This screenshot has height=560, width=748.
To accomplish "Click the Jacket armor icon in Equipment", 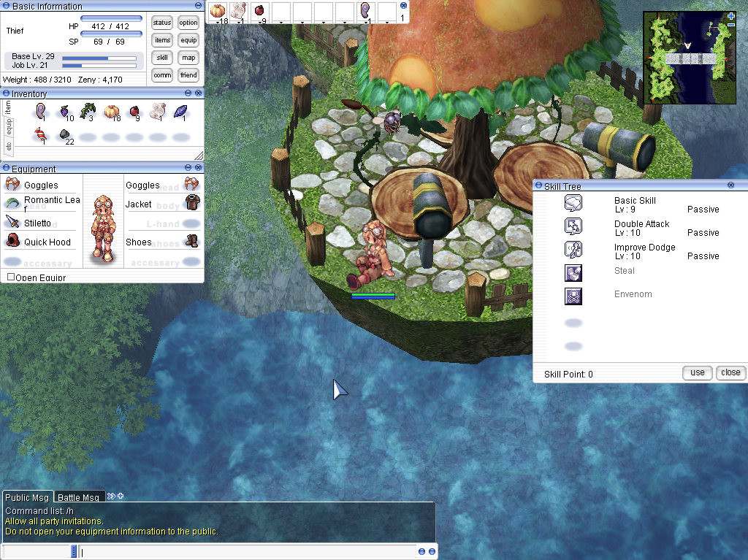I will point(192,203).
